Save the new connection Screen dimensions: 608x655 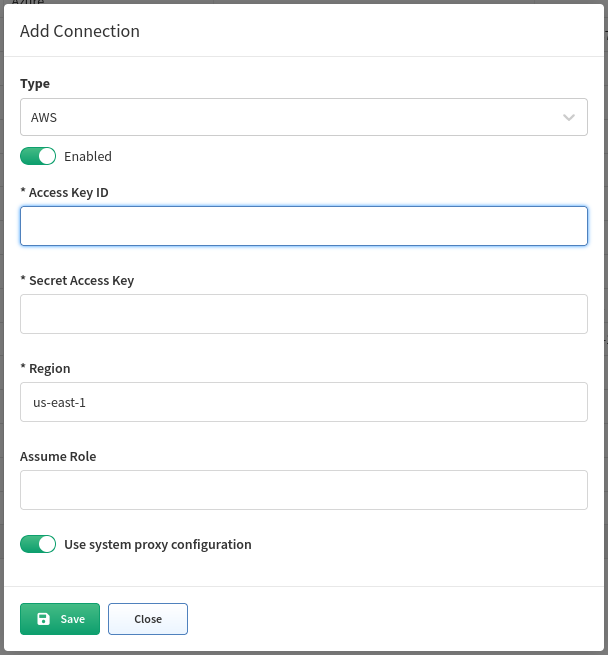(x=60, y=619)
